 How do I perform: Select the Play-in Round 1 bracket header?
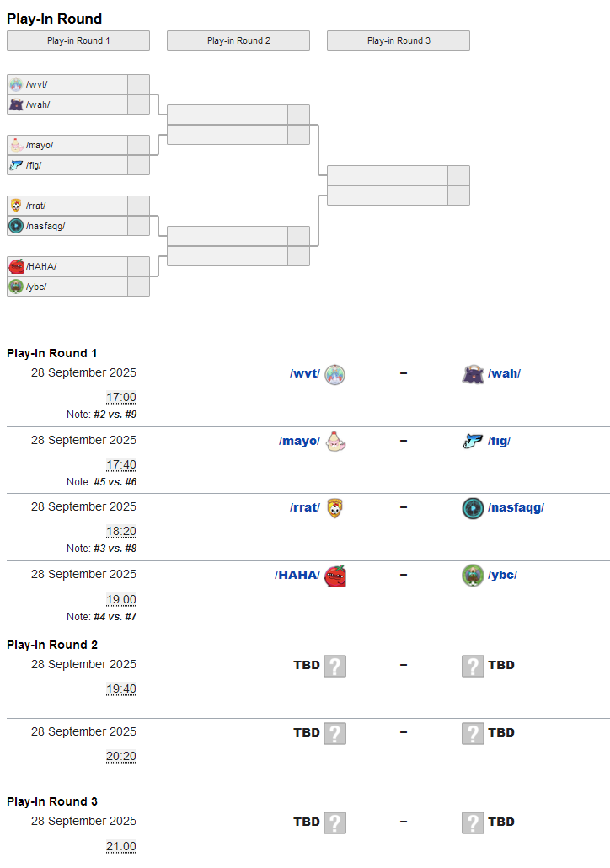tap(78, 40)
